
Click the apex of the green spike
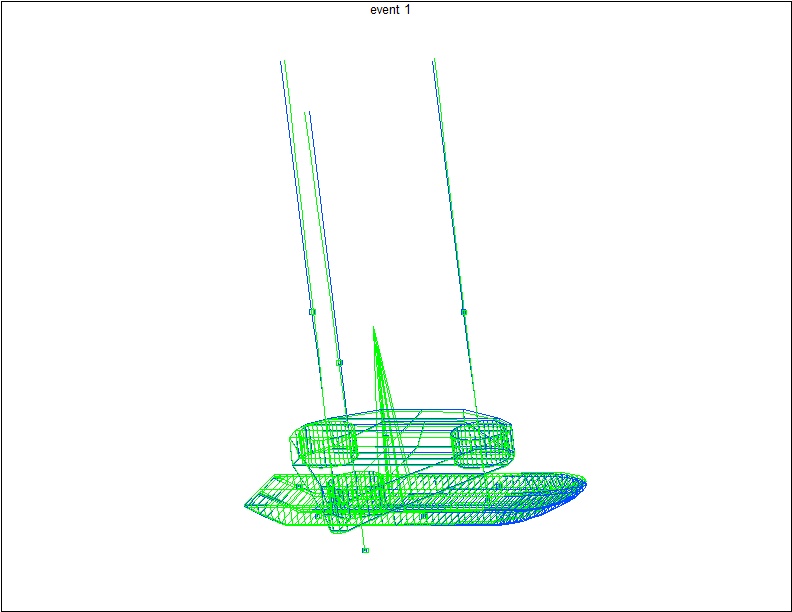click(x=374, y=327)
